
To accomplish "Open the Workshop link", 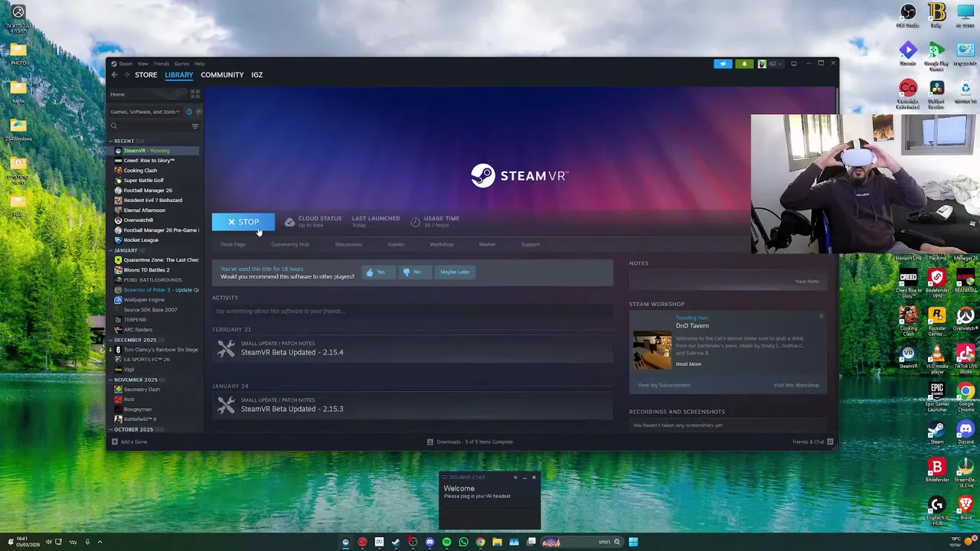I will tap(441, 245).
